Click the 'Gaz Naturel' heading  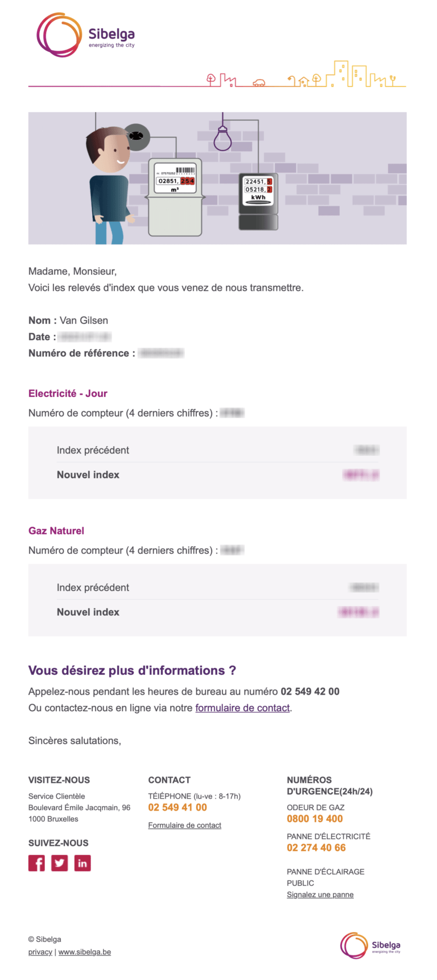point(56,531)
